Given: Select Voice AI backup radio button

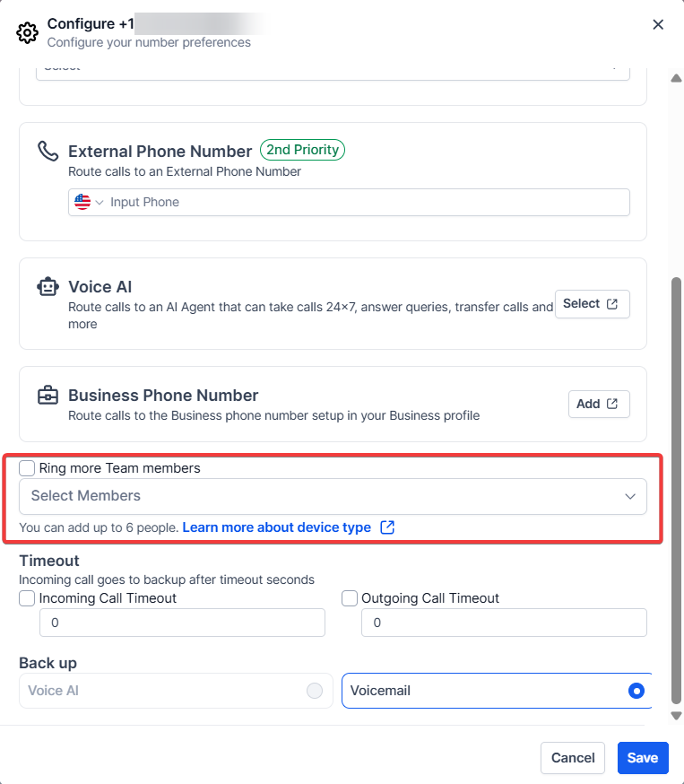Looking at the screenshot, I should [314, 691].
